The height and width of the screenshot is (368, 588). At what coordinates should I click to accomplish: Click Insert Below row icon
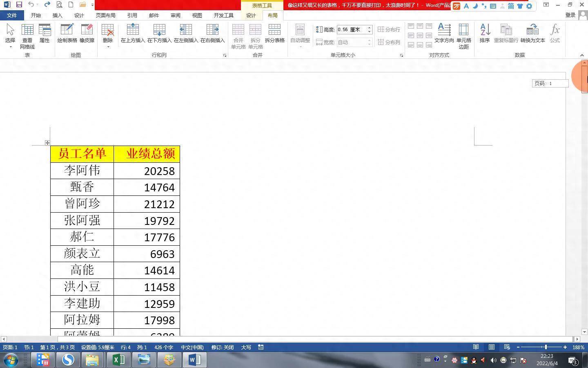tap(159, 33)
